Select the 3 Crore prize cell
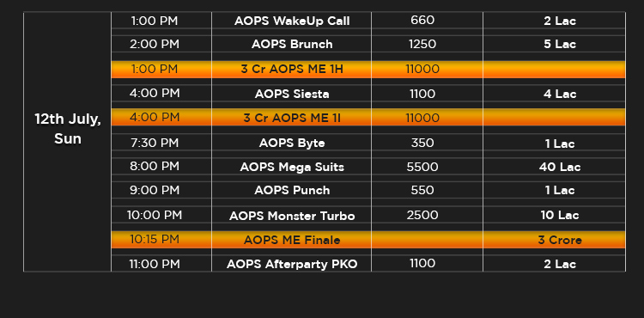 point(554,240)
